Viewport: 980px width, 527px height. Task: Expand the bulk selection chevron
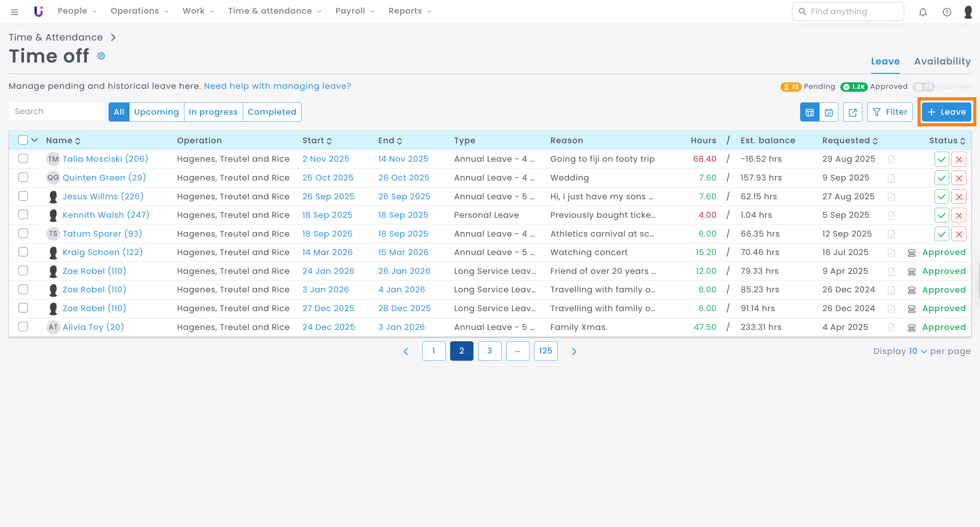35,140
